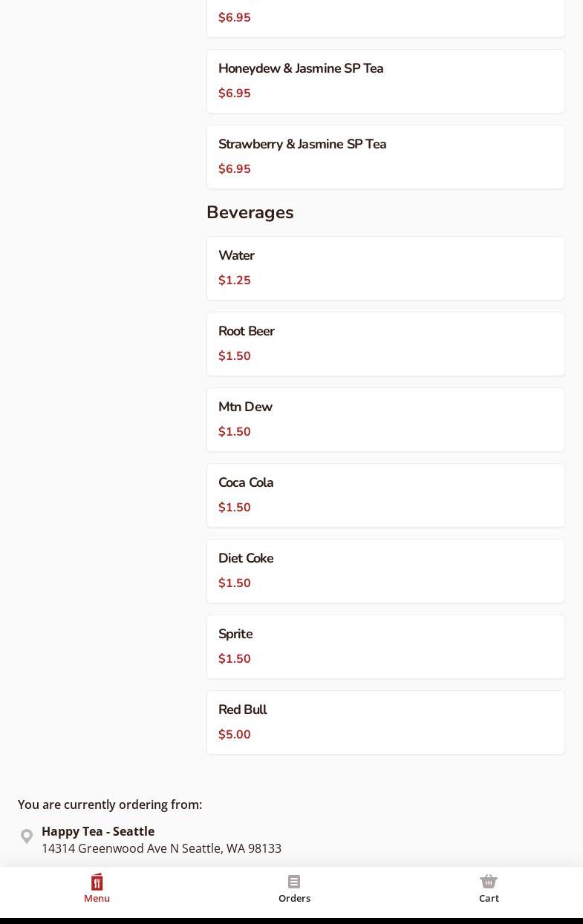
Task: Click the Orders receipt icon
Action: coord(294,882)
